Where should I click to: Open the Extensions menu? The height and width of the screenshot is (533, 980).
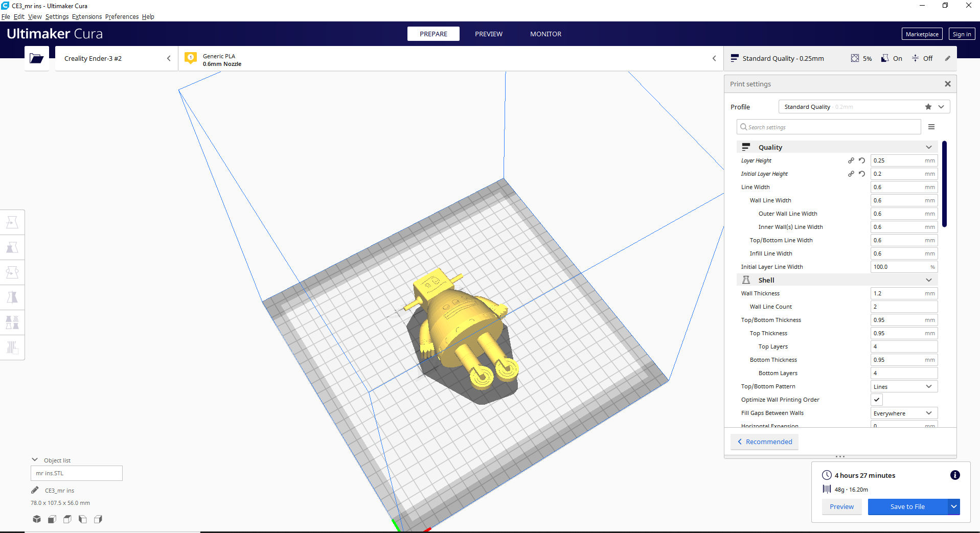tap(87, 16)
